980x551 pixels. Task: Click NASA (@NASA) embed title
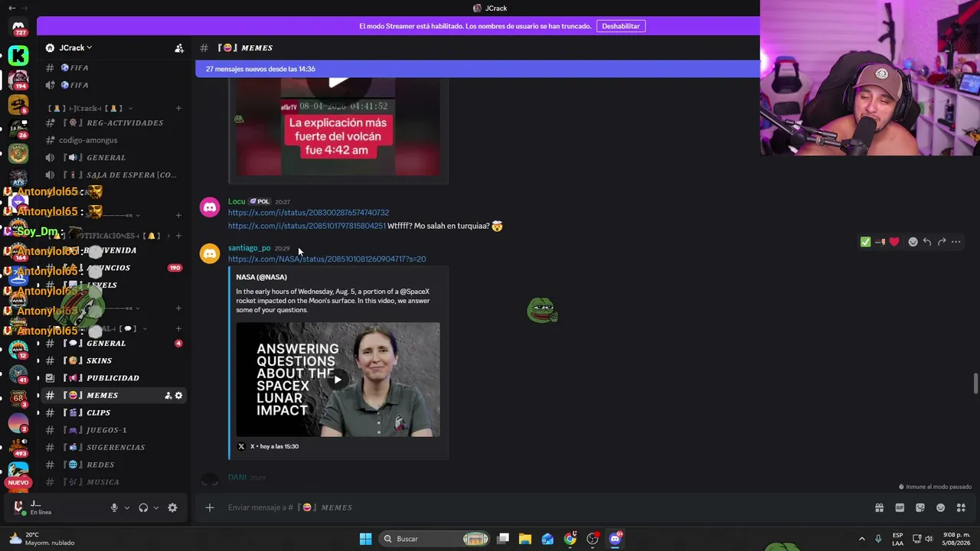(262, 277)
